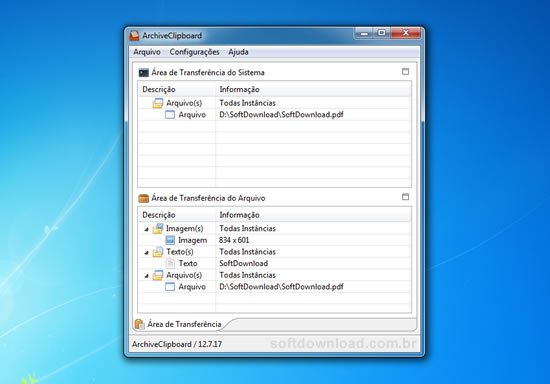Select Arquivo(s) row in system clipboard list
The image size is (550, 384).
point(274,103)
